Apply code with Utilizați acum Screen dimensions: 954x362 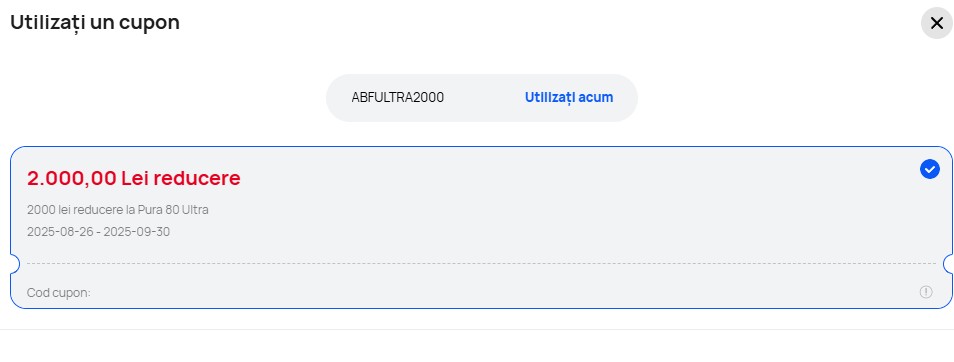coord(569,97)
